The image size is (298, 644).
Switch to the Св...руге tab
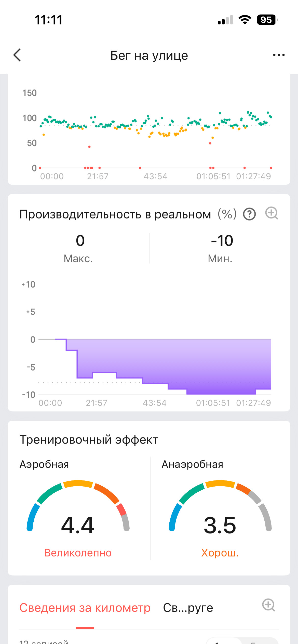pos(188,608)
